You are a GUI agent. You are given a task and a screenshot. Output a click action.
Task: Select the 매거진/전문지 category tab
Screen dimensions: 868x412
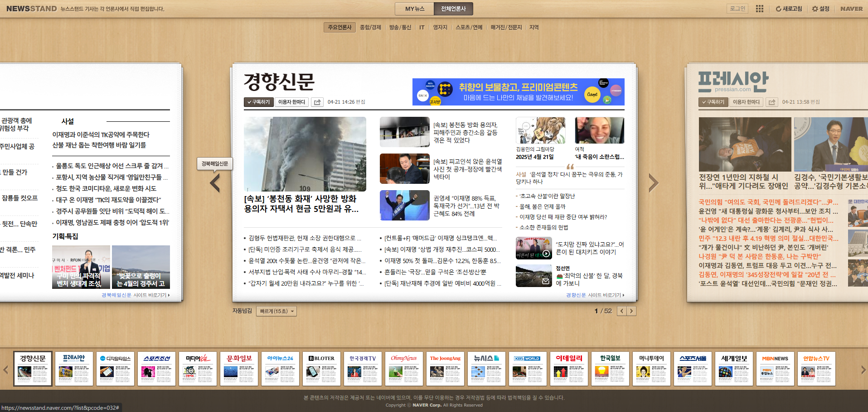pos(506,27)
